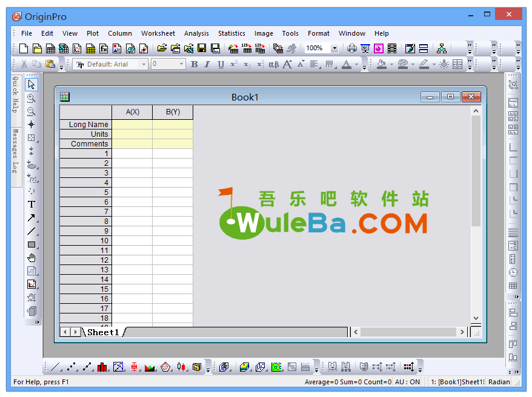Select the Rectangle tool

tap(32, 244)
